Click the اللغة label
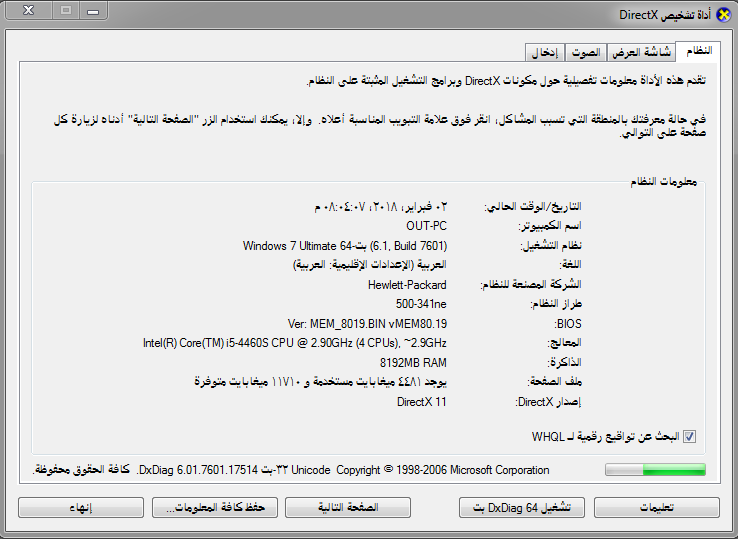Screen dimensions: 738x539 tap(570, 265)
